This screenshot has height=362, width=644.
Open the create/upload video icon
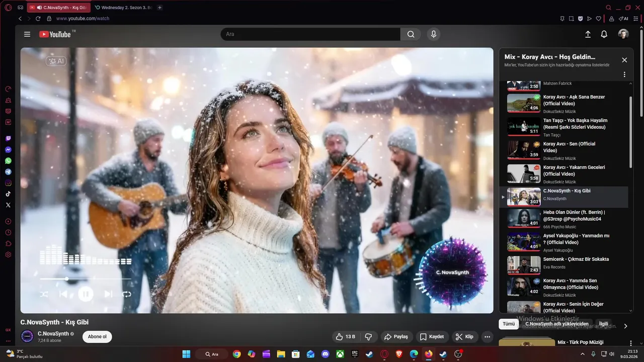[588, 34]
